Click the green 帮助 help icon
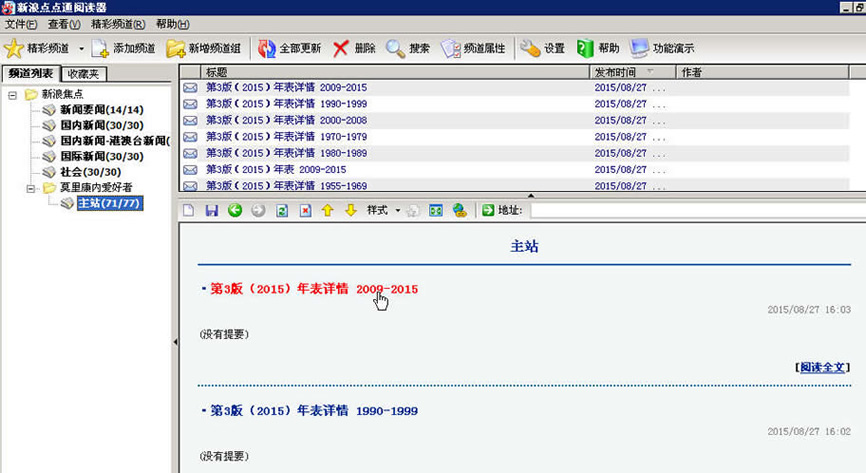Image resolution: width=866 pixels, height=473 pixels. 585,49
